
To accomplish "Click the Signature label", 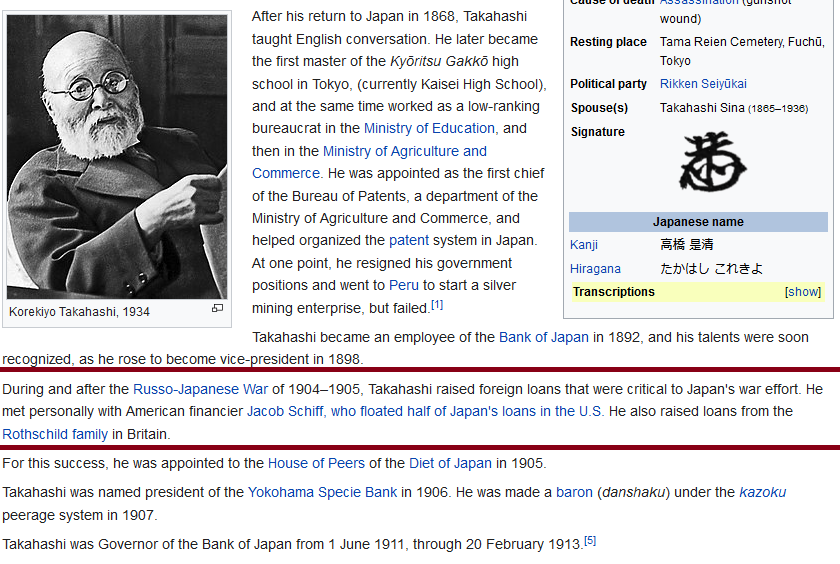I will (597, 132).
